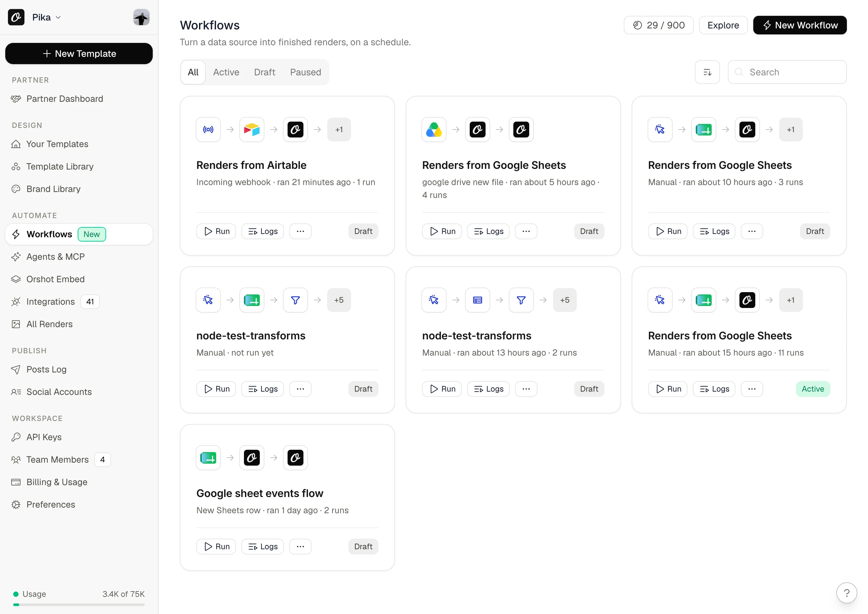Focus the Search workflows field

coord(787,72)
